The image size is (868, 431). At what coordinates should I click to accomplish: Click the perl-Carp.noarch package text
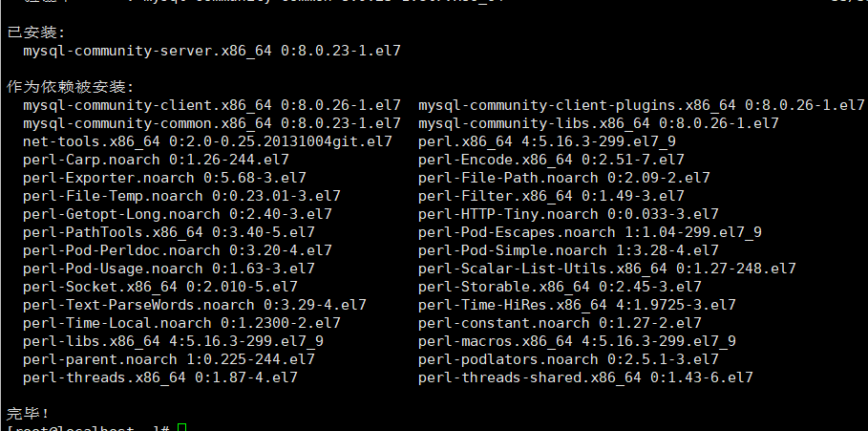click(x=156, y=160)
